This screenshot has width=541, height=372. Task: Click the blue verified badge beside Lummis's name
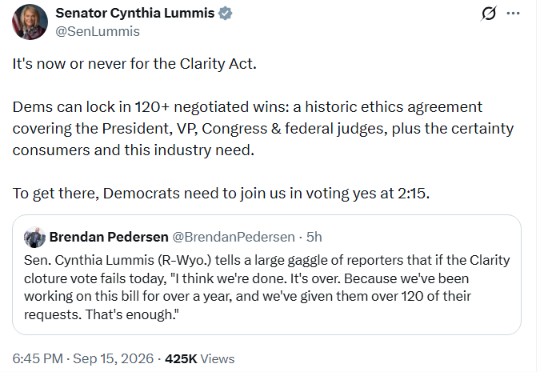tap(225, 13)
